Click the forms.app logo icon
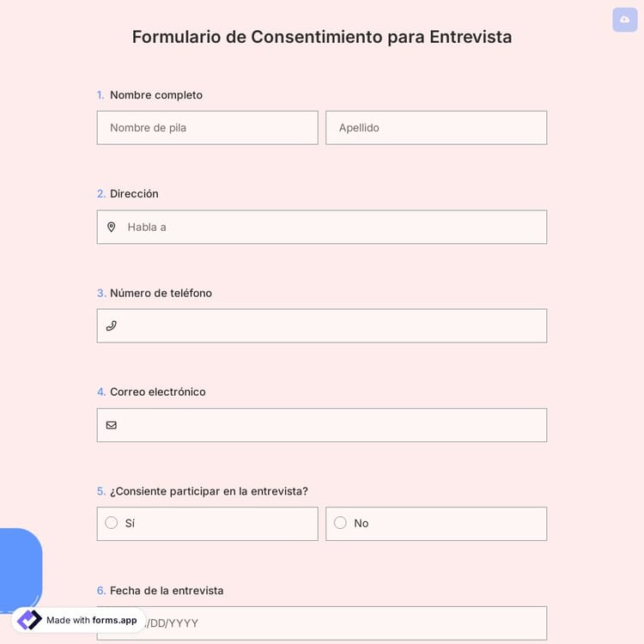Viewport: 644px width, 644px height. point(29,620)
